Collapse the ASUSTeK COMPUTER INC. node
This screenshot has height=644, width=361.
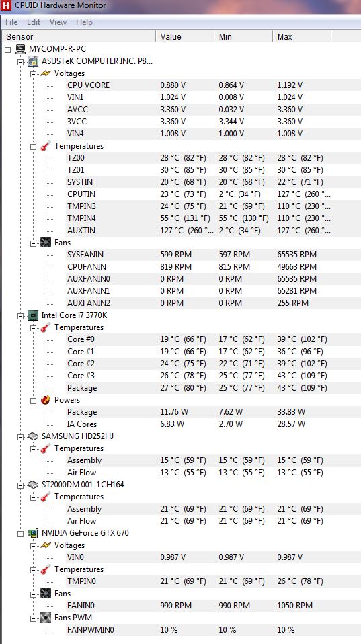[x=20, y=62]
